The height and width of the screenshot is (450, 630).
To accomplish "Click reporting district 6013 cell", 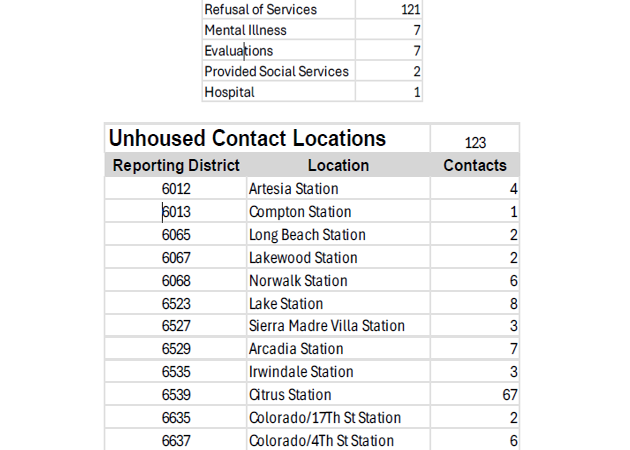I will pos(176,212).
